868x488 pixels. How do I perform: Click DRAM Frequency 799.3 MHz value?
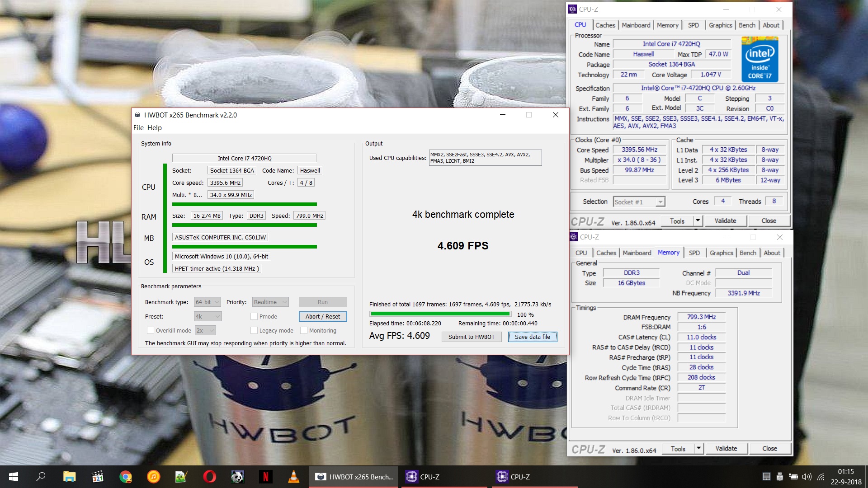pyautogui.click(x=701, y=317)
